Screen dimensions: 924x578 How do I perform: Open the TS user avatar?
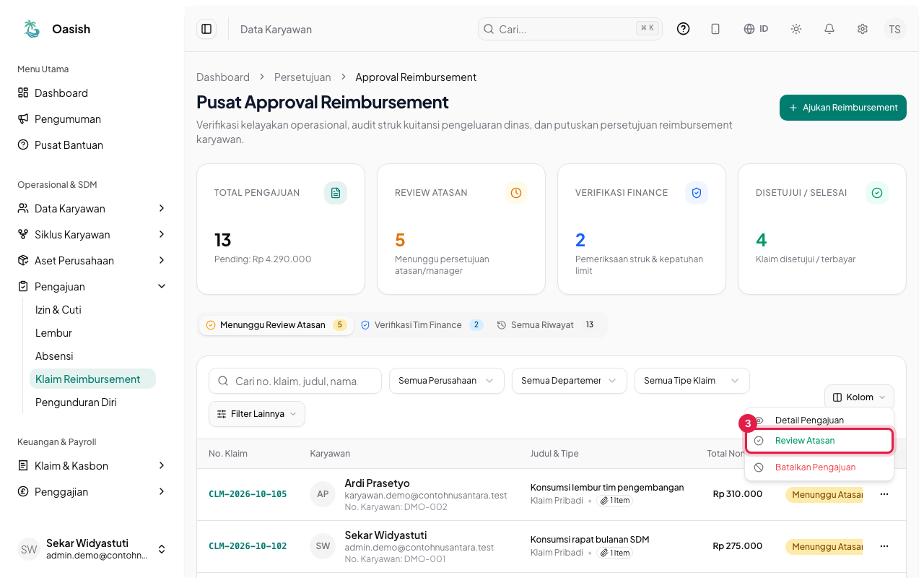(894, 29)
